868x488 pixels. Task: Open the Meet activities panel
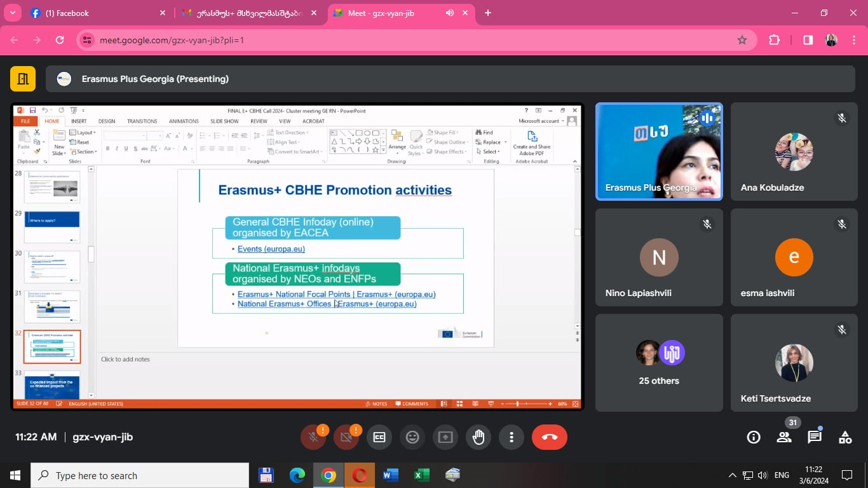click(845, 437)
